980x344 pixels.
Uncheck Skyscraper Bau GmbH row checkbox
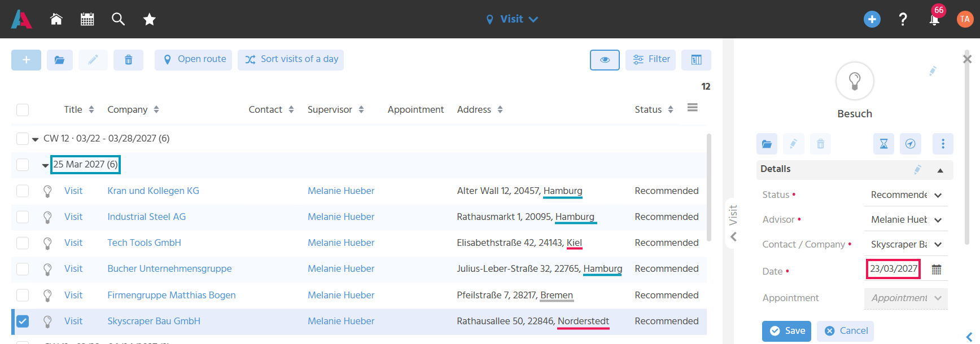(x=23, y=321)
